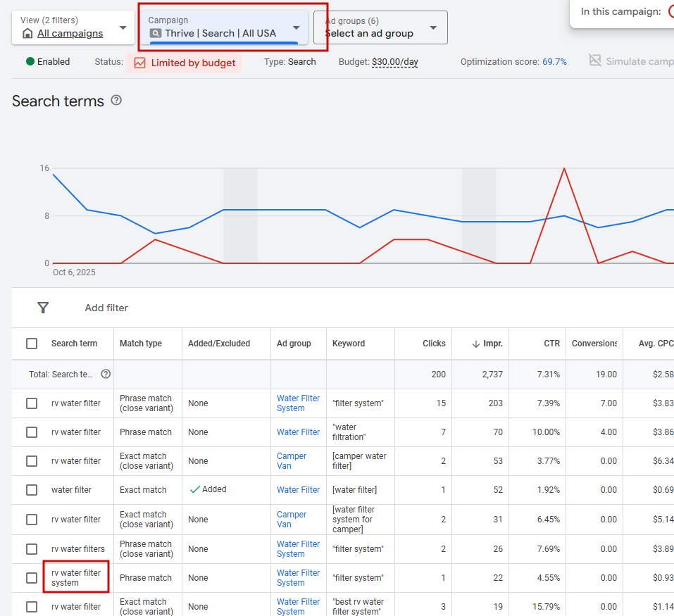Viewport: 674px width, 616px height.
Task: Open the 69.7% optimization score link
Action: (x=554, y=62)
